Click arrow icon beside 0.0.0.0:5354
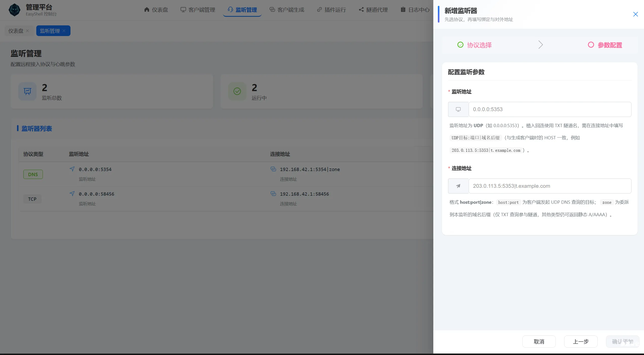 [72, 169]
